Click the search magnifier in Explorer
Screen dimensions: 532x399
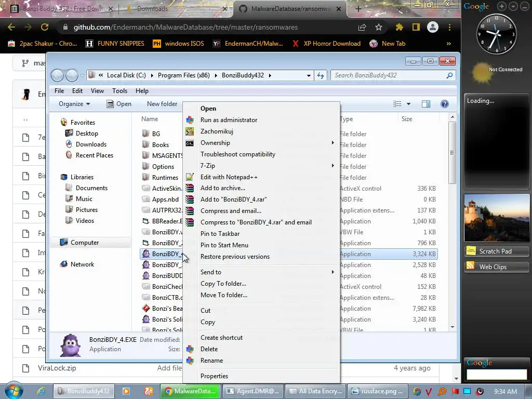click(449, 75)
